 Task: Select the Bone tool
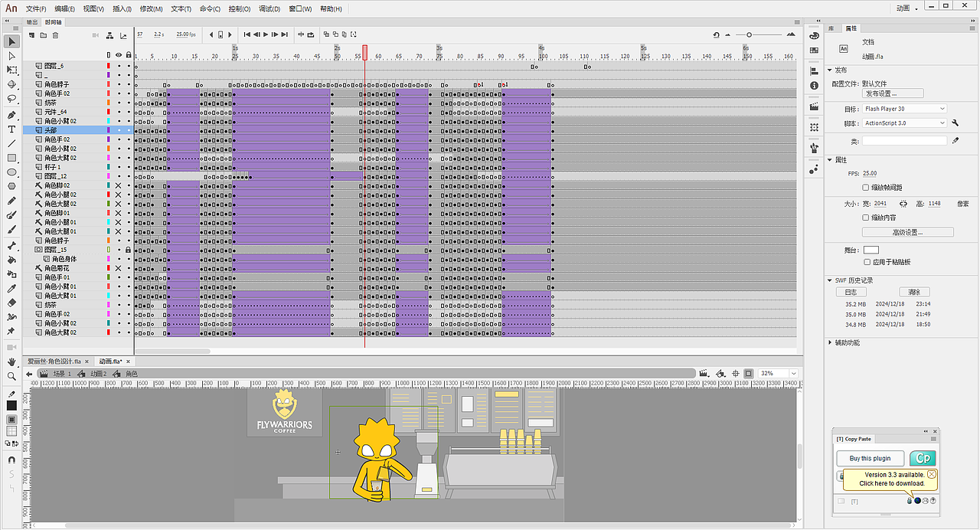11,246
